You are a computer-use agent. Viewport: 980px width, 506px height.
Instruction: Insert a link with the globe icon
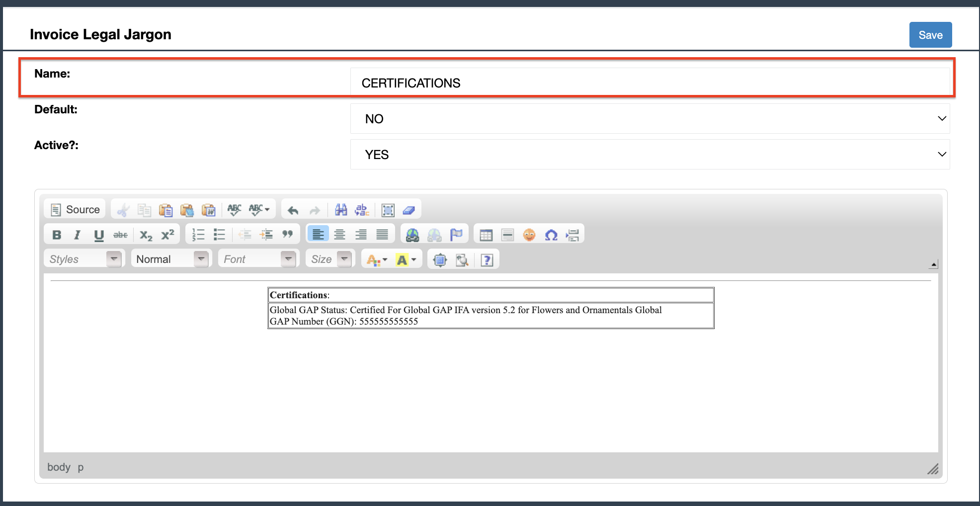pos(412,235)
